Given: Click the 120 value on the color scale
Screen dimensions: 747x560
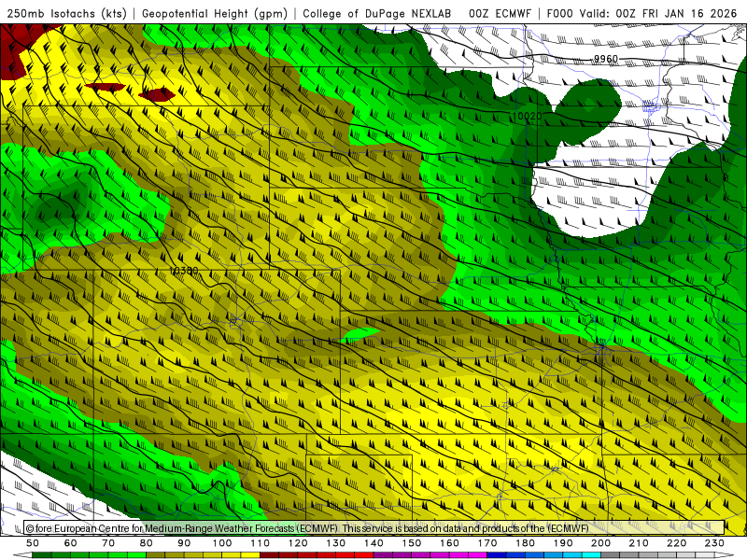Looking at the screenshot, I should (298, 543).
